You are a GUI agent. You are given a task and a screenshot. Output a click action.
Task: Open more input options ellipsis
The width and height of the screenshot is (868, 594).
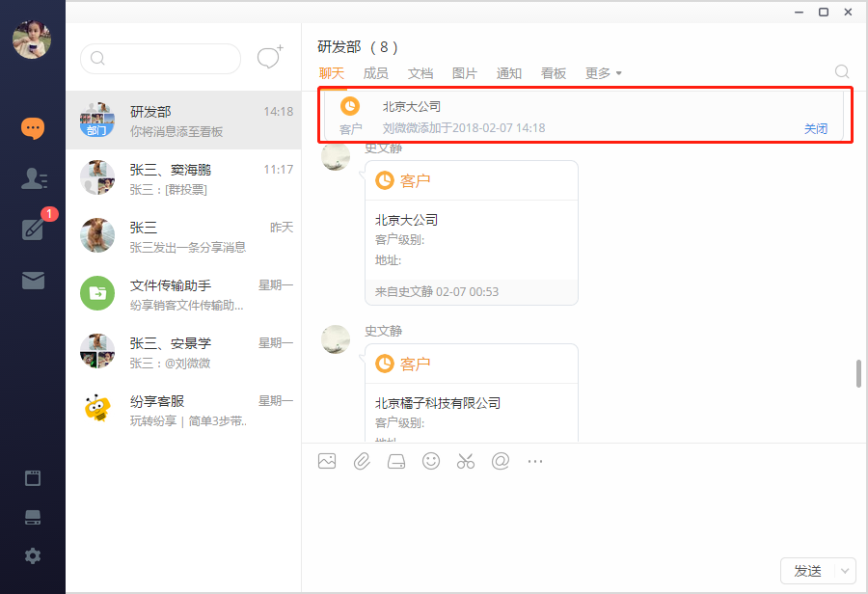point(535,461)
